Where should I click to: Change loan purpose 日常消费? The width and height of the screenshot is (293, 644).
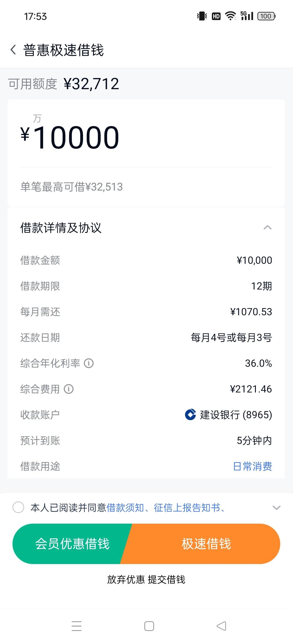coord(253,466)
